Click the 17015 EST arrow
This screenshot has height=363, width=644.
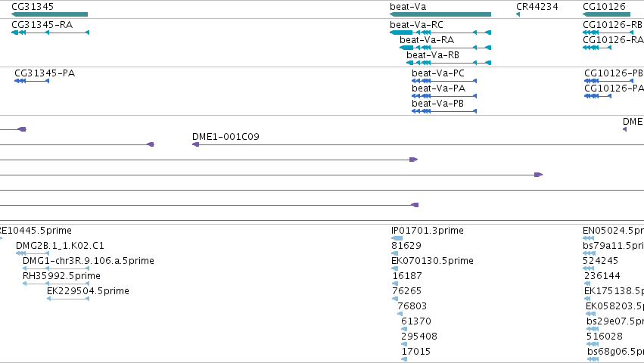pos(404,359)
